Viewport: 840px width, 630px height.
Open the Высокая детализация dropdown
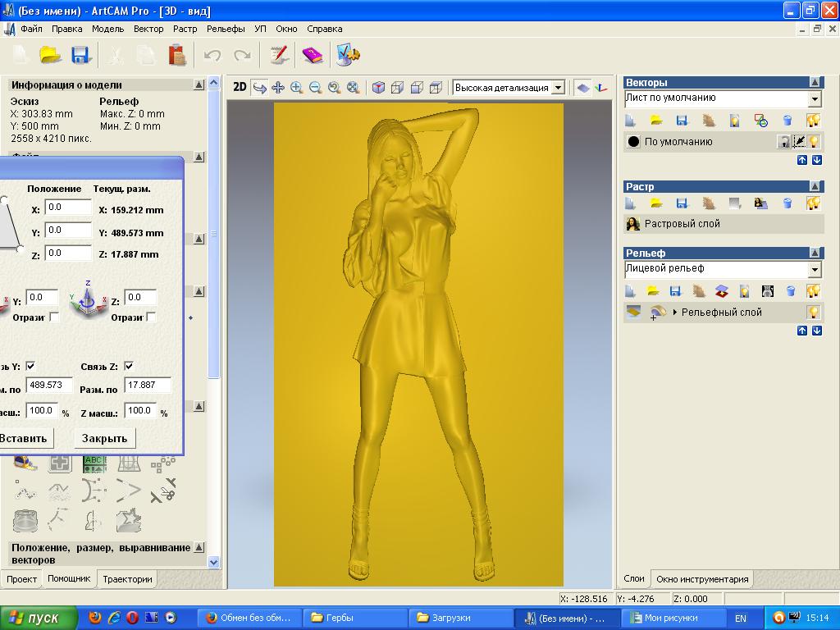click(x=558, y=88)
